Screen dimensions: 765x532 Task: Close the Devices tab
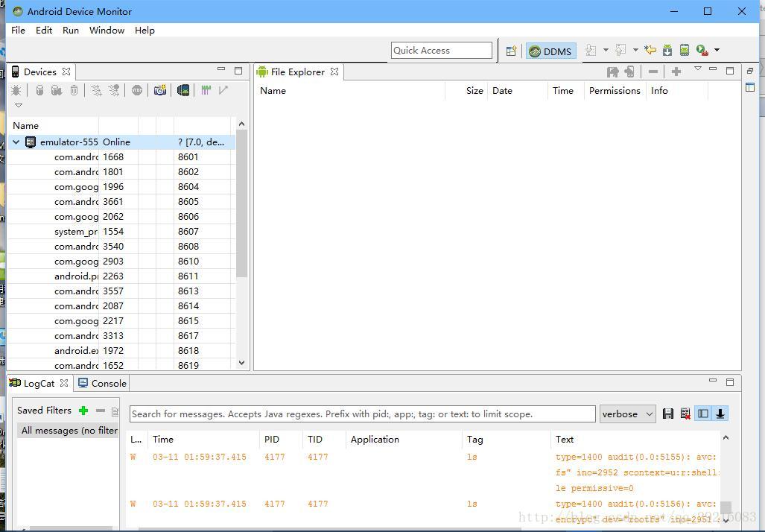point(66,72)
